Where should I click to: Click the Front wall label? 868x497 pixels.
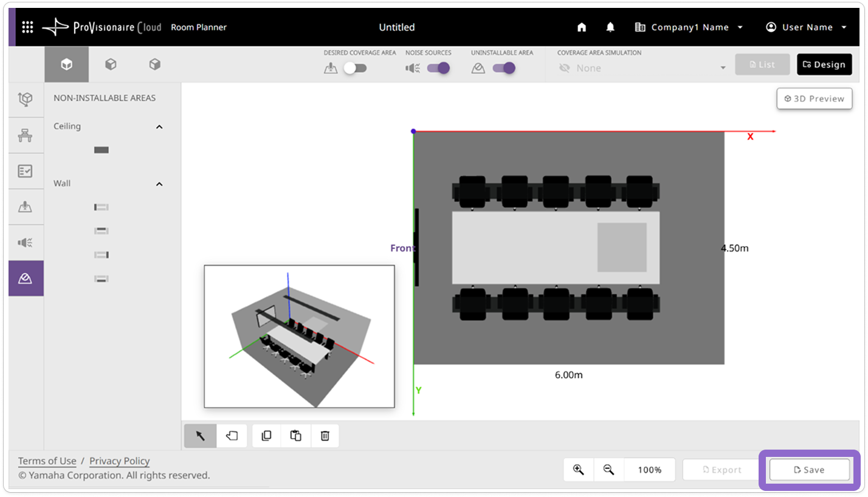(x=402, y=248)
